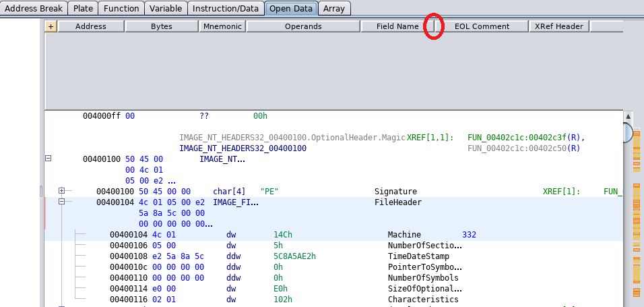Select the Bytes field header

pyautogui.click(x=162, y=26)
